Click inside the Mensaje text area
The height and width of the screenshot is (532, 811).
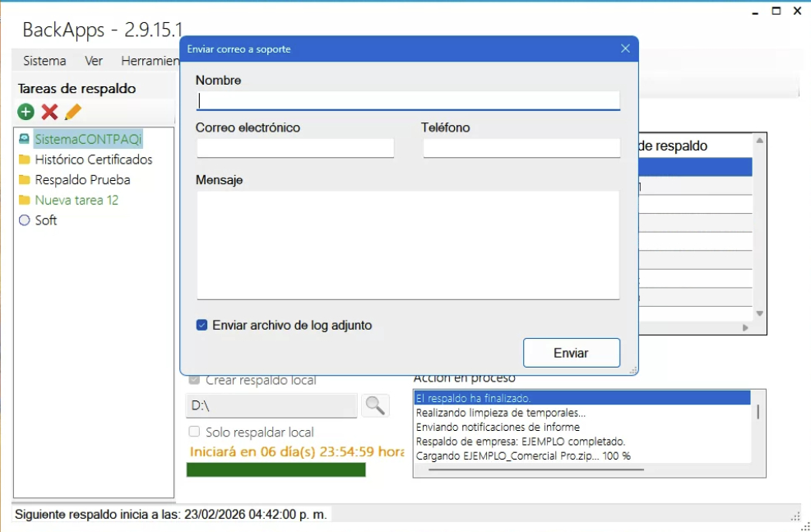(408, 245)
